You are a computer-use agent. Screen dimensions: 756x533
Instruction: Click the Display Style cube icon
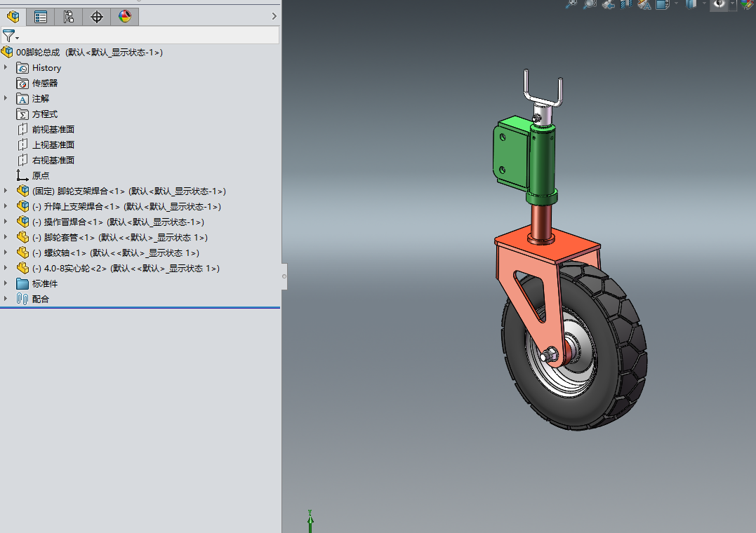pyautogui.click(x=691, y=4)
